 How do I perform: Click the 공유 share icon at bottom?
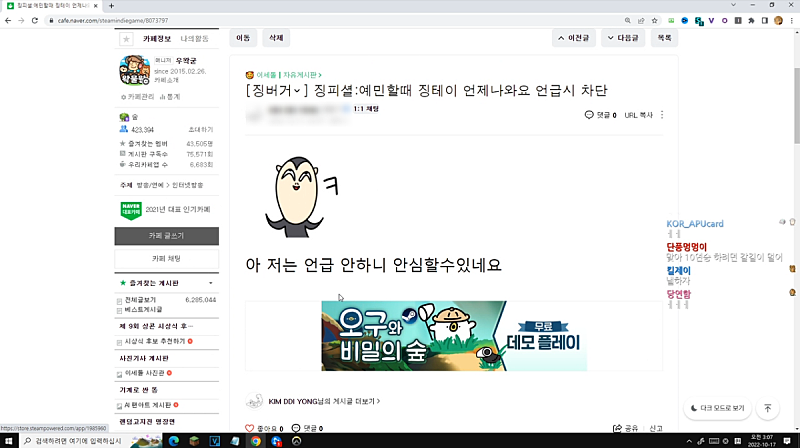pyautogui.click(x=616, y=428)
